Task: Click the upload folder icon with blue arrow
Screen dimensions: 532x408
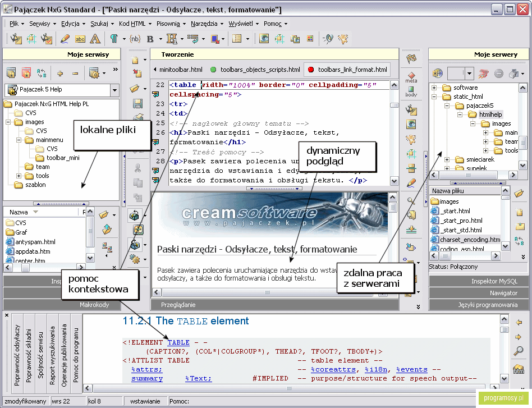Action: 107,230
